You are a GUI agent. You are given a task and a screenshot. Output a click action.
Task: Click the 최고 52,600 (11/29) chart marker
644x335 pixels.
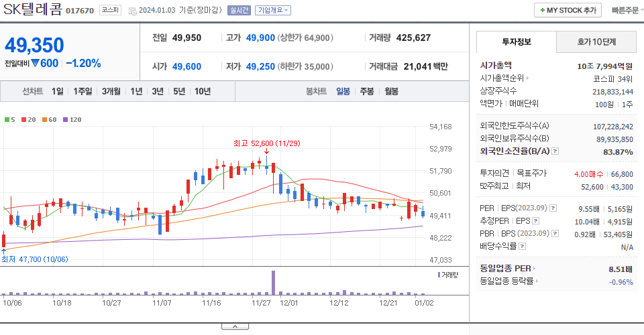tap(266, 143)
